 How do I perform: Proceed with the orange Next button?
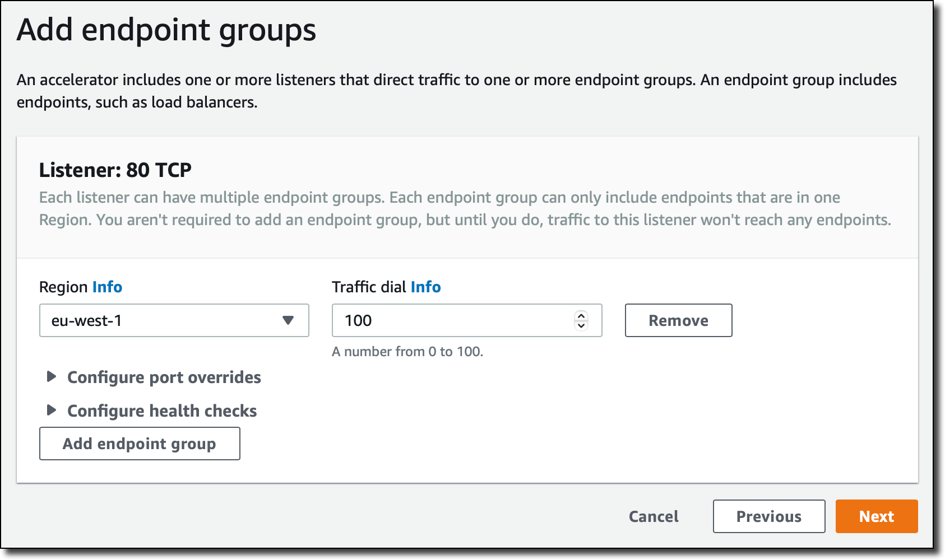[877, 516]
